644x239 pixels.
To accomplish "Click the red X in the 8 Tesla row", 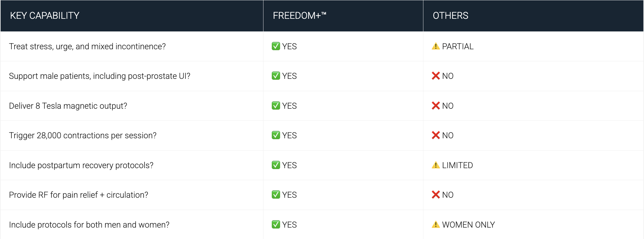I will [436, 106].
